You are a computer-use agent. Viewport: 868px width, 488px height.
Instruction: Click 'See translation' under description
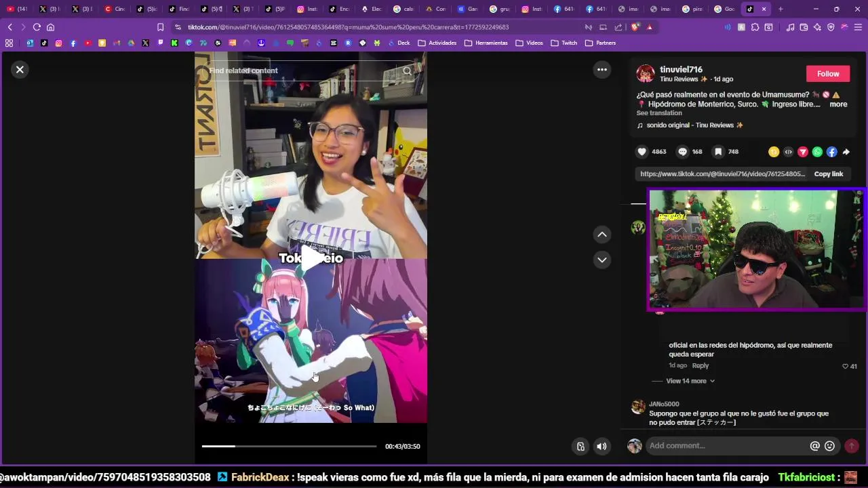click(659, 113)
